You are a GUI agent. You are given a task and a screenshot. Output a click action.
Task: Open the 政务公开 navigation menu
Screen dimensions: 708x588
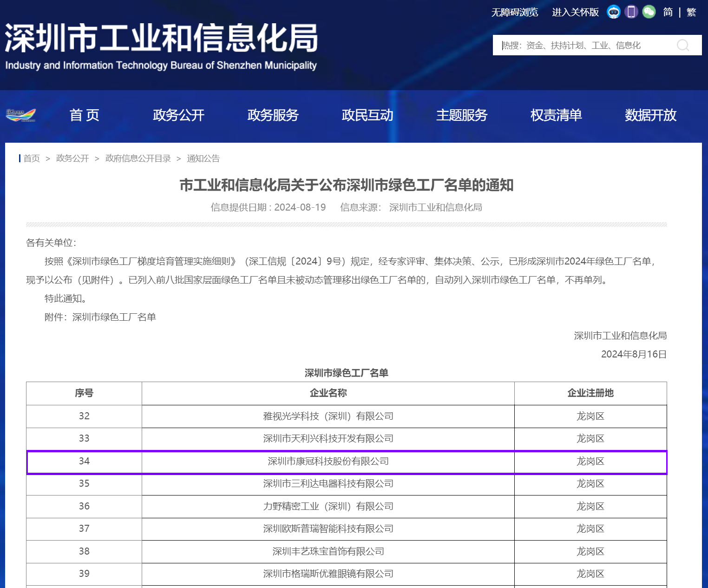coord(178,115)
